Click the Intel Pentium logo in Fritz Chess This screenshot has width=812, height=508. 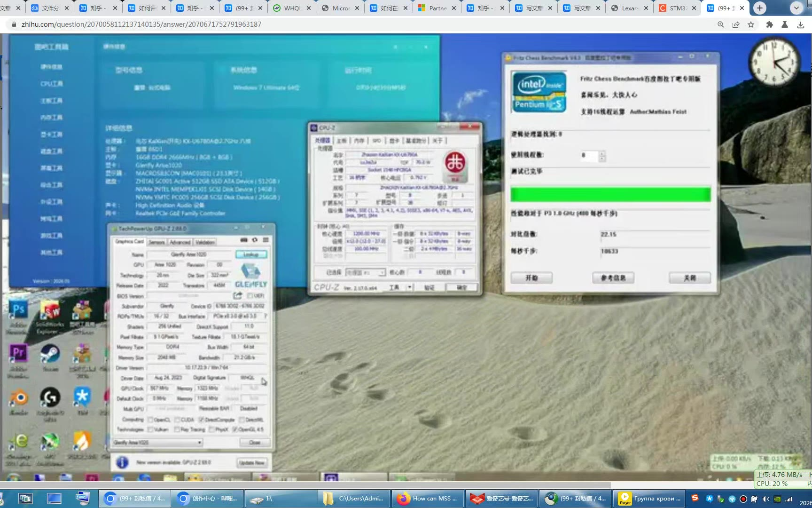pyautogui.click(x=539, y=92)
